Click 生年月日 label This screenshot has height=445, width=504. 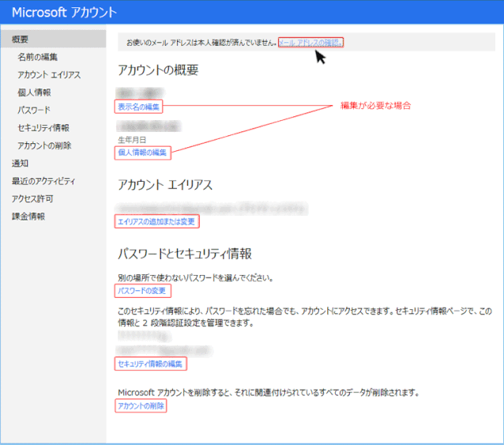coord(132,140)
